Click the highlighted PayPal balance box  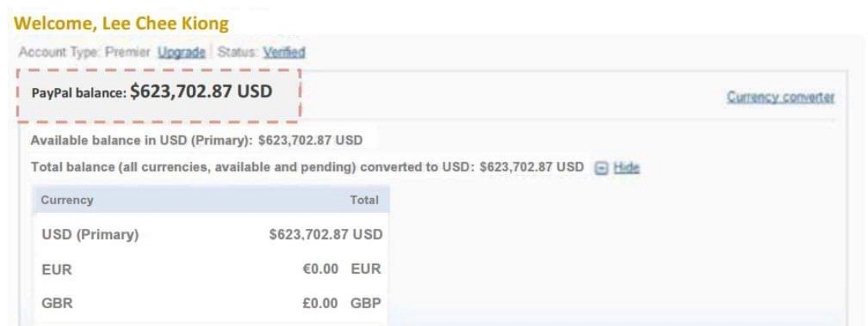[157, 94]
